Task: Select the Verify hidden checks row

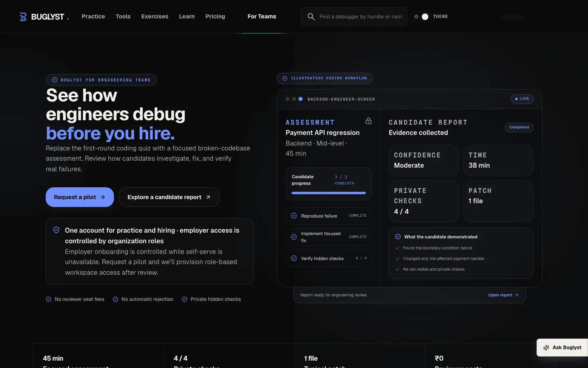Action: point(329,258)
